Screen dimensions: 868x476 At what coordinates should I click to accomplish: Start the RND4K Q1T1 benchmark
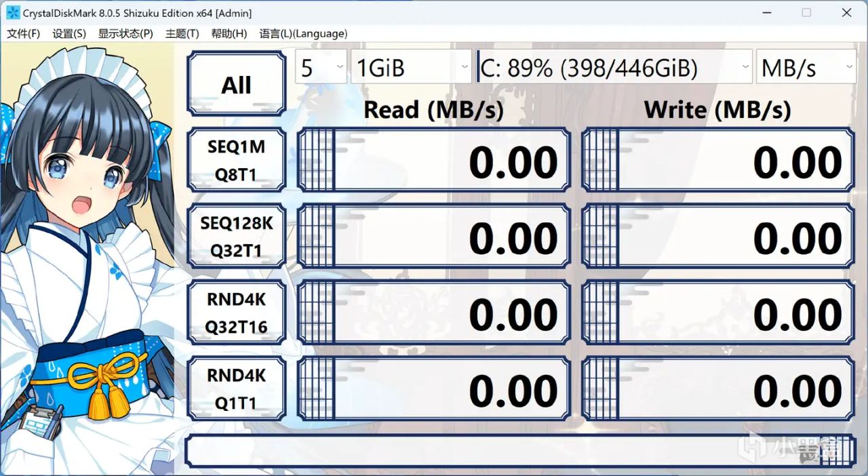click(236, 389)
